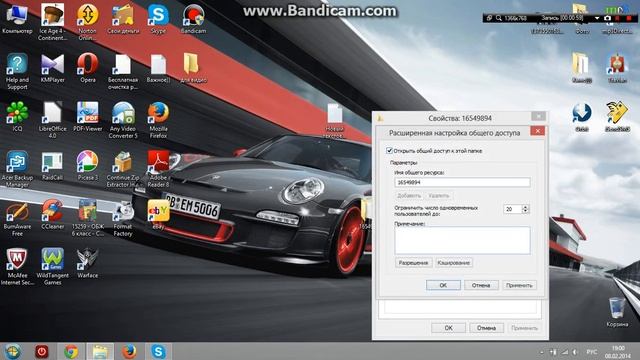Open the Bandicam recorder dropdown arrow
640x360 pixels.
(x=597, y=18)
